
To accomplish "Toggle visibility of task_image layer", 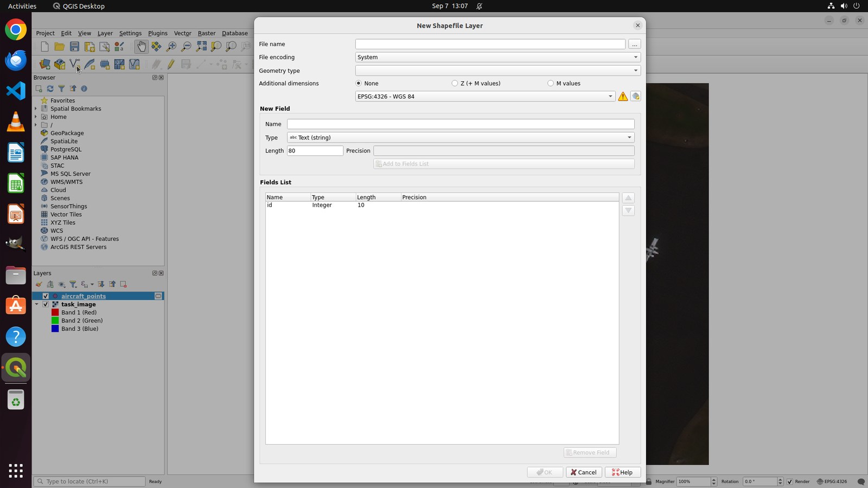I will (x=46, y=304).
